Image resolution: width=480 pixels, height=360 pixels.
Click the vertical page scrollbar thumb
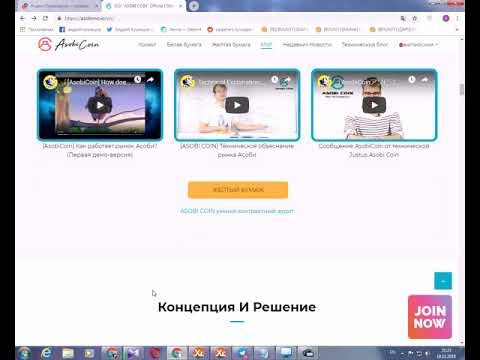click(x=462, y=89)
